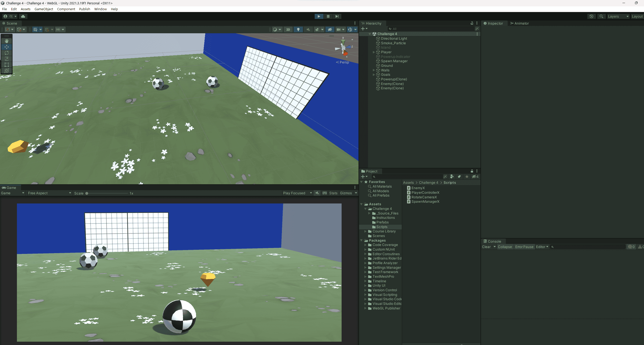Open Undo History icon in toolbar
This screenshot has width=644, height=345.
[x=591, y=16]
